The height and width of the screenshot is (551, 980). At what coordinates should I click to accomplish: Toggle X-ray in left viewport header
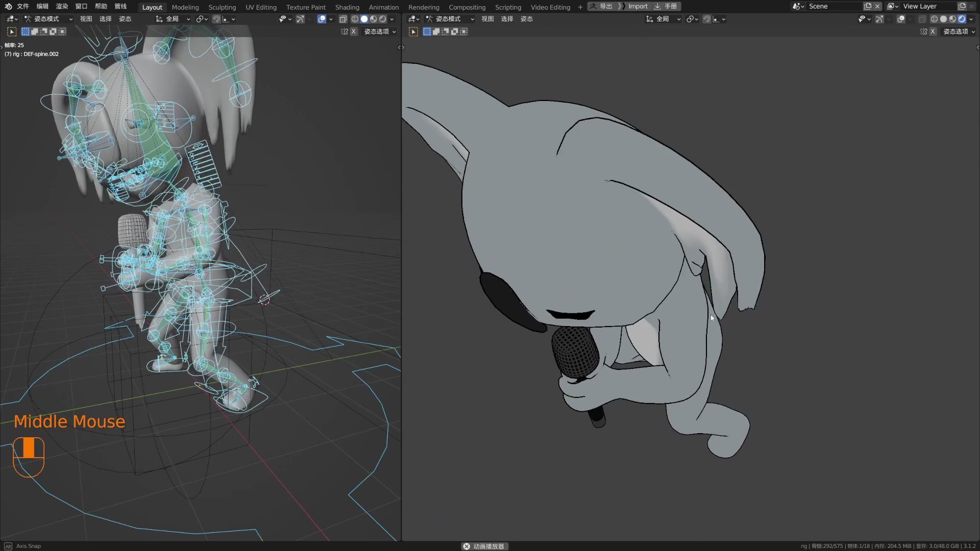tap(343, 19)
